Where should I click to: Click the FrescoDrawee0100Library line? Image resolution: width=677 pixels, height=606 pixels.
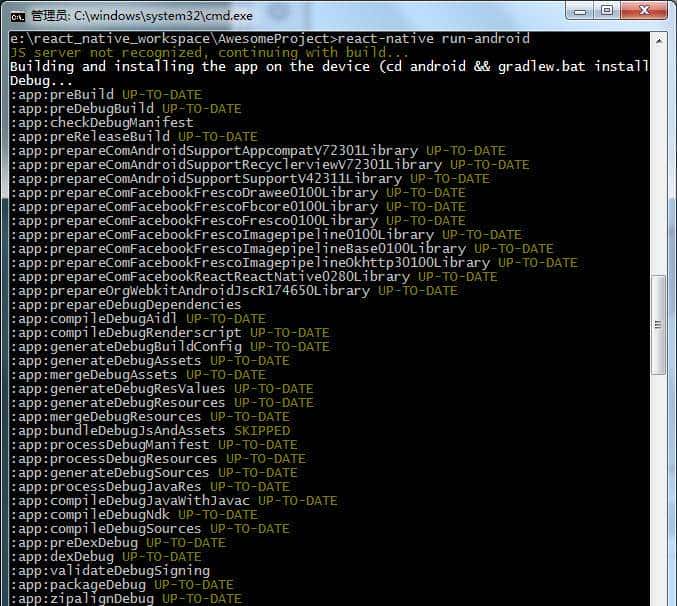238,193
